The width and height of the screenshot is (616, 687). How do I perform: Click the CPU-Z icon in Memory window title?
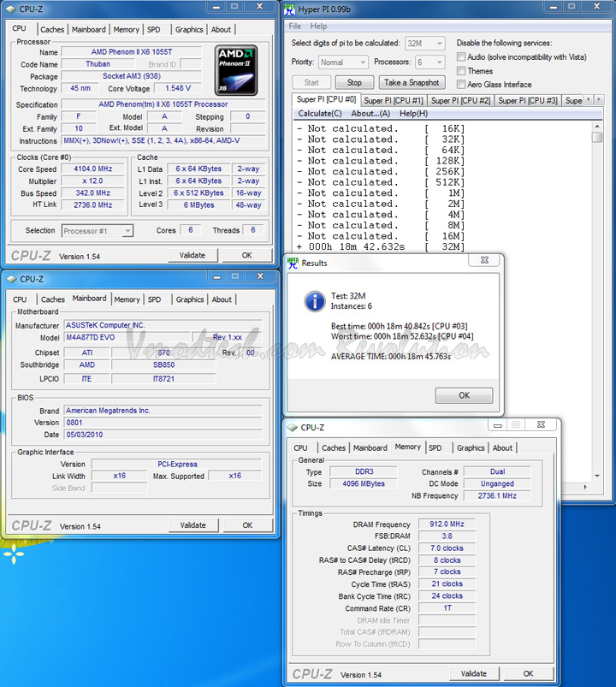[293, 427]
